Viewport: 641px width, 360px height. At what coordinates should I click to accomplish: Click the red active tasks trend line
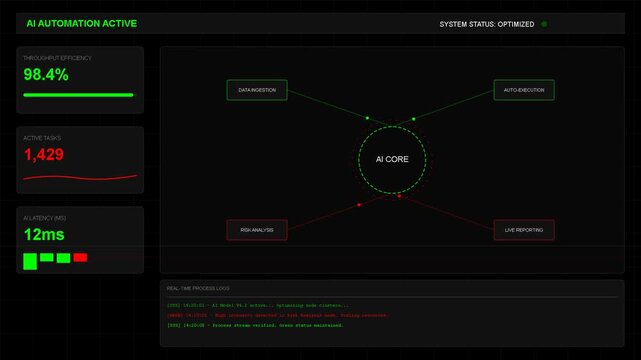81,177
